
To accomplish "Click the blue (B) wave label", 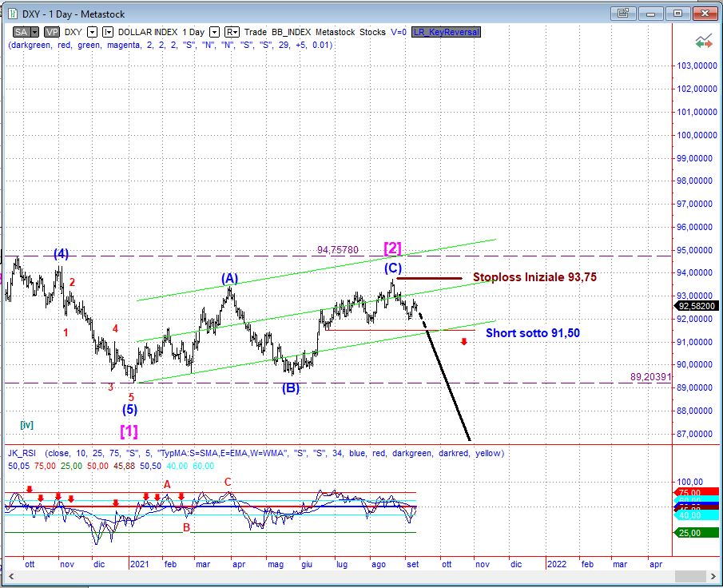I will click(x=291, y=389).
